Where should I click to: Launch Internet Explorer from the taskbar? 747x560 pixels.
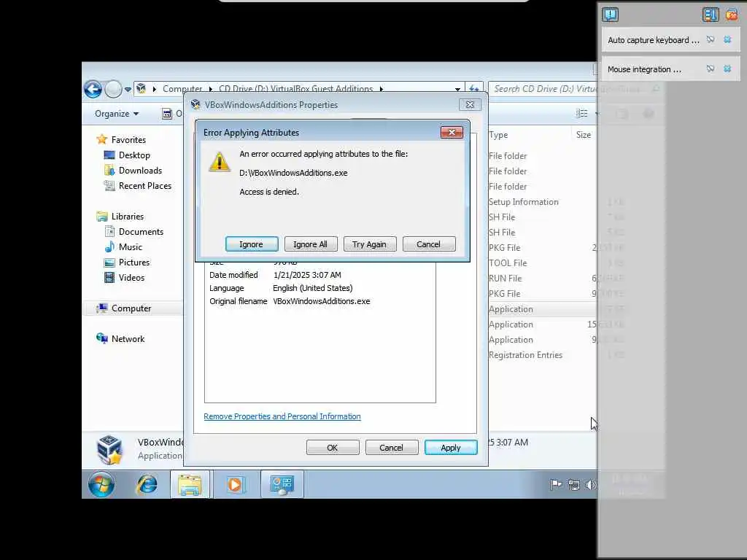tap(147, 485)
